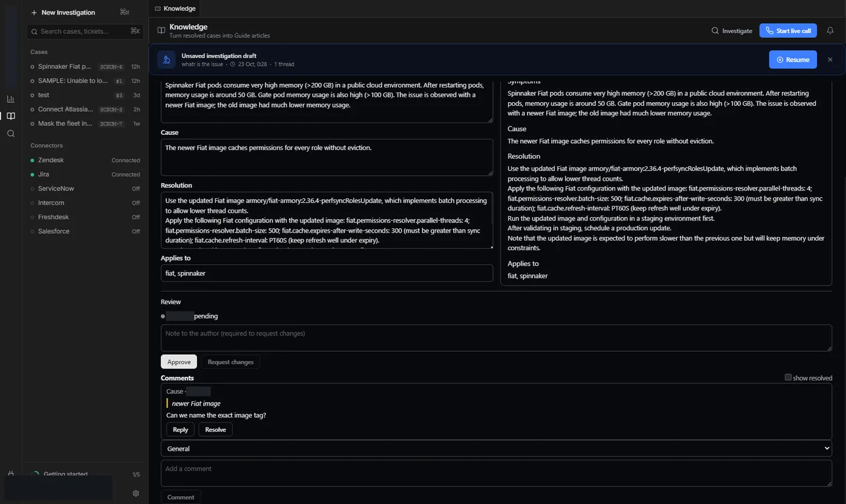
Task: Focus the Search cases, tickets field
Action: (85, 31)
